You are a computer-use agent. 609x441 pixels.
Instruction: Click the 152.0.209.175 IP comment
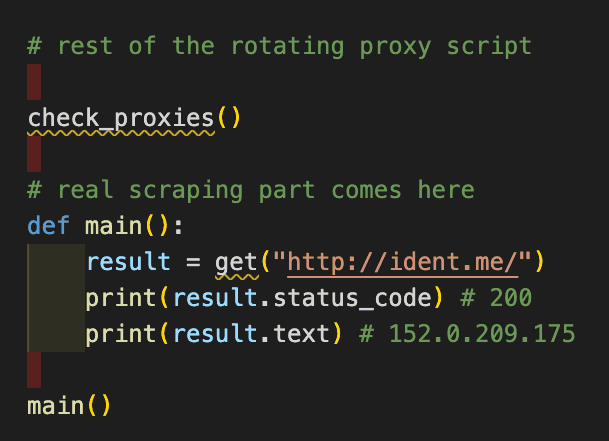coord(467,334)
